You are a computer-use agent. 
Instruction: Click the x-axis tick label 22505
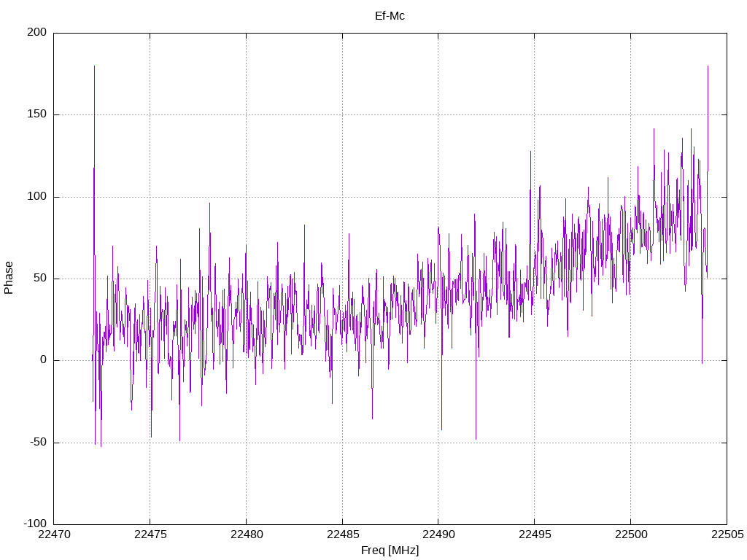click(x=727, y=534)
